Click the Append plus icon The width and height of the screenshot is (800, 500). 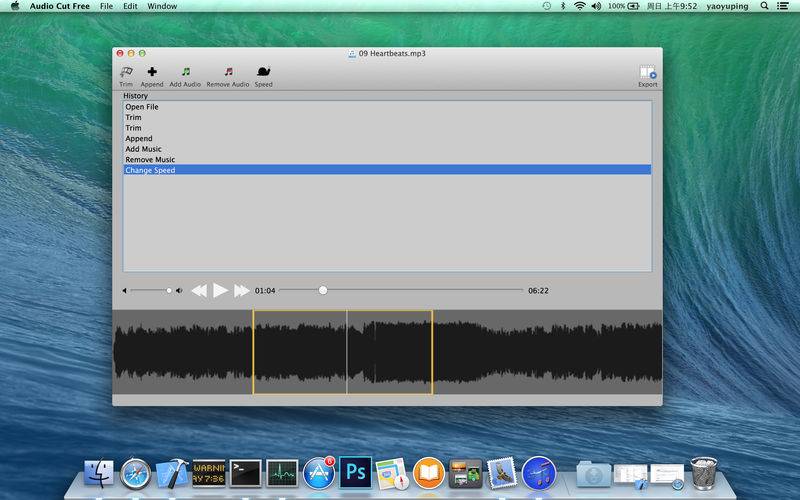[152, 73]
